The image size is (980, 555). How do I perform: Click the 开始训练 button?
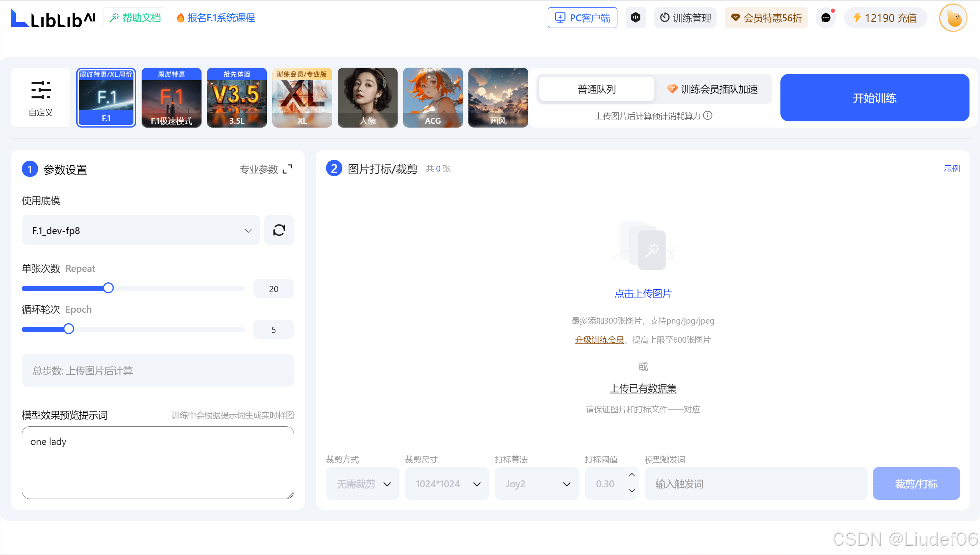tap(874, 98)
